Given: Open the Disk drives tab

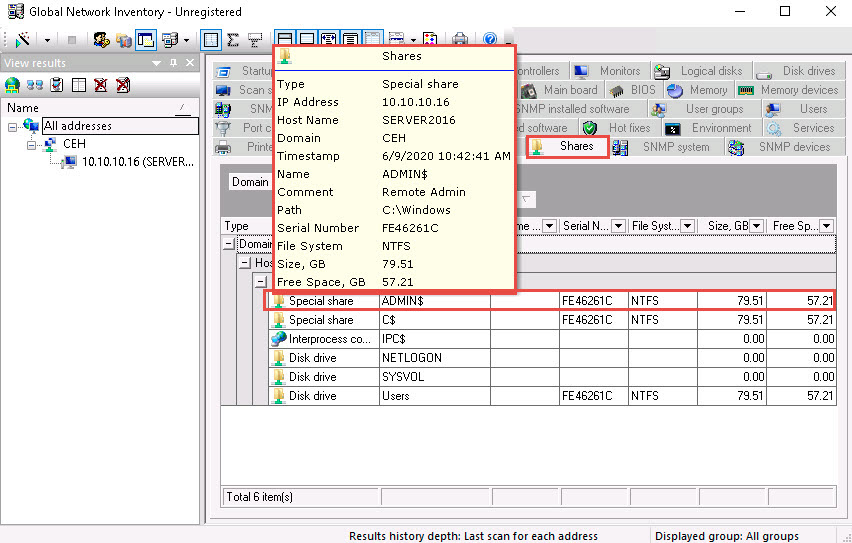Looking at the screenshot, I should pos(799,71).
